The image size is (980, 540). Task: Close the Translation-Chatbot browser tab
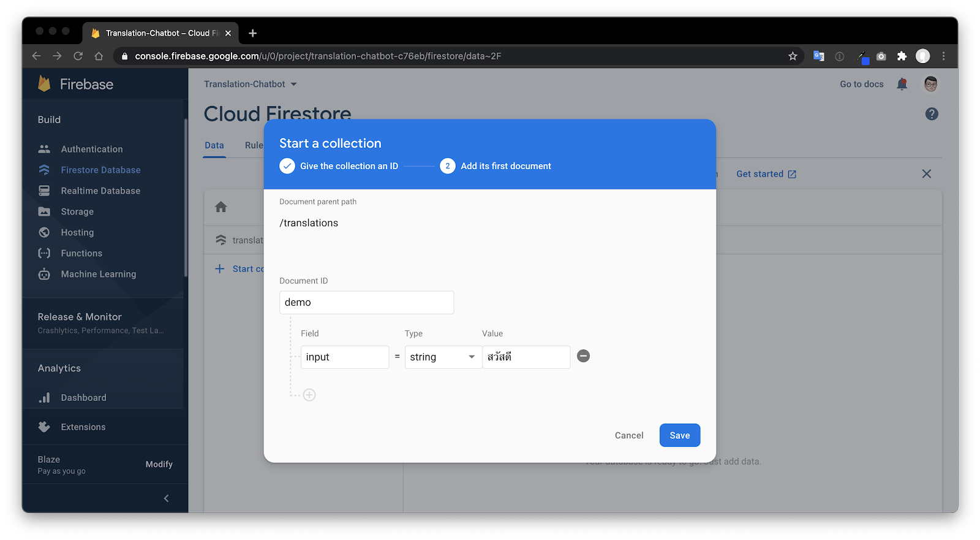coord(228,33)
